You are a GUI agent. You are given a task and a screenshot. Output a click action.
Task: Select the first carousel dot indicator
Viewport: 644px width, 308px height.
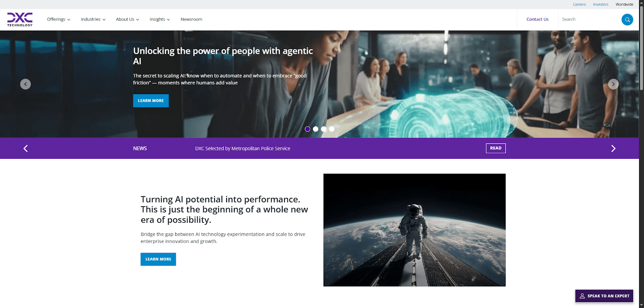(x=308, y=129)
